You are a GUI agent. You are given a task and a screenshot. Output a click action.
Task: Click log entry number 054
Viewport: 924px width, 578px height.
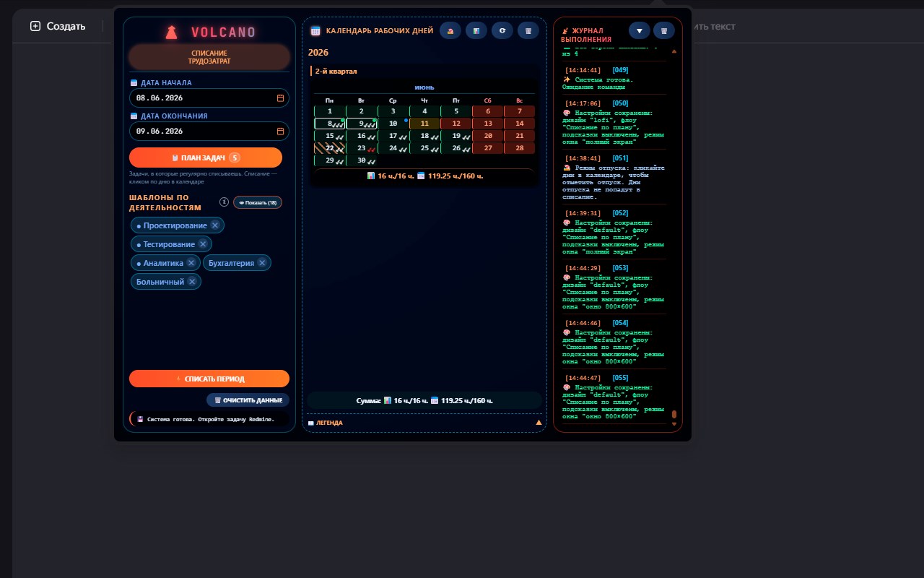pyautogui.click(x=614, y=342)
